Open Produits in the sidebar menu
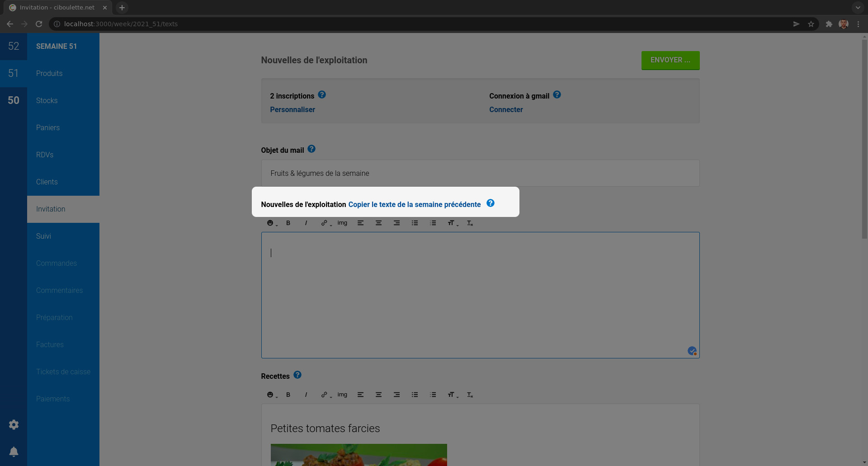 click(x=49, y=73)
